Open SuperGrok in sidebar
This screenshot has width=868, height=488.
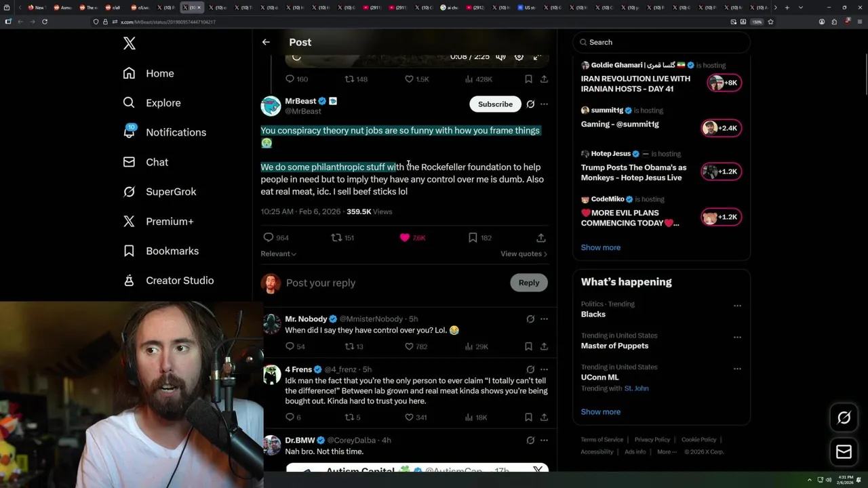point(159,192)
